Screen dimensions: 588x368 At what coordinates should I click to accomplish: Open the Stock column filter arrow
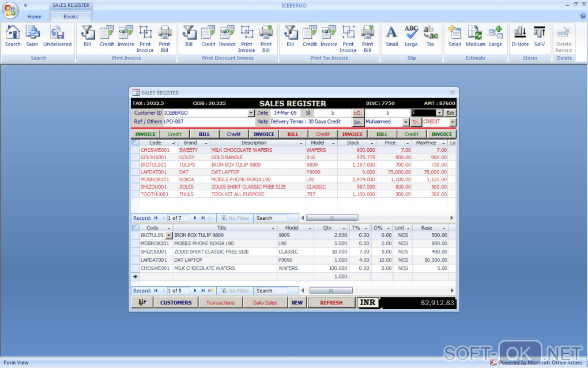(372, 143)
